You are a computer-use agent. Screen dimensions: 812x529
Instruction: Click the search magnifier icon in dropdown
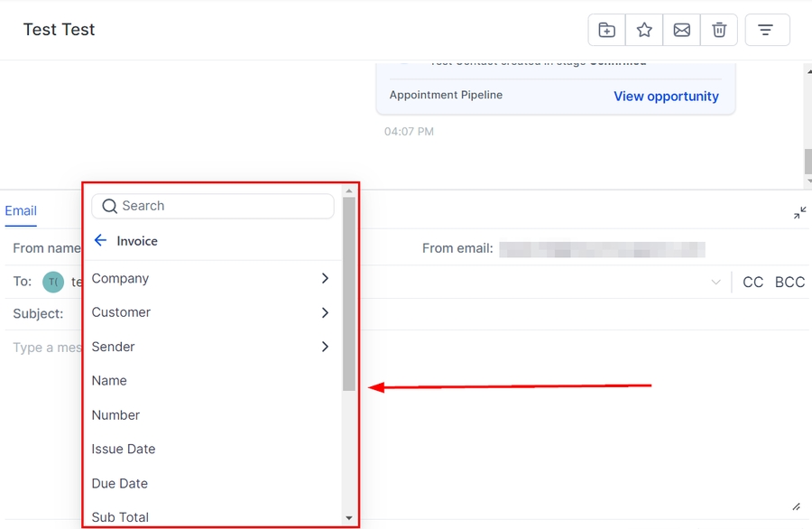click(110, 206)
